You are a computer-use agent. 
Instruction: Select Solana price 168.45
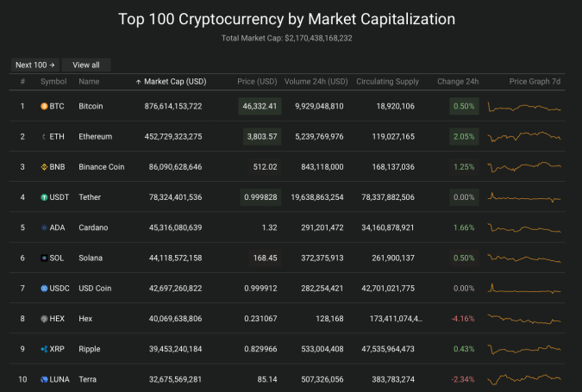coord(265,258)
